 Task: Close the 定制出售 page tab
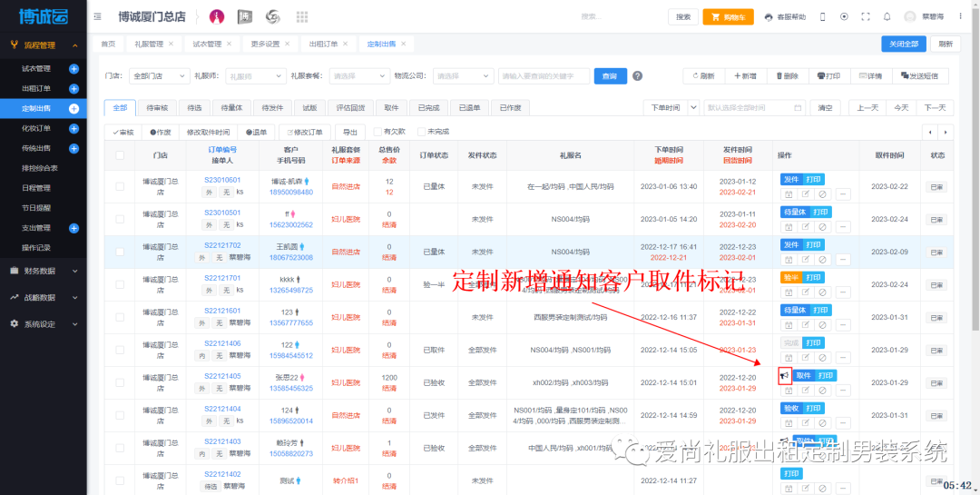click(x=403, y=44)
